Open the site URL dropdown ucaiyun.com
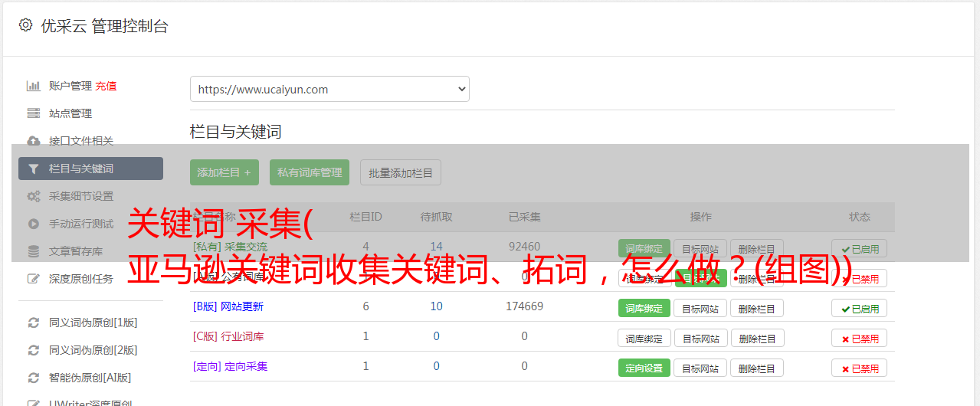 (x=329, y=89)
